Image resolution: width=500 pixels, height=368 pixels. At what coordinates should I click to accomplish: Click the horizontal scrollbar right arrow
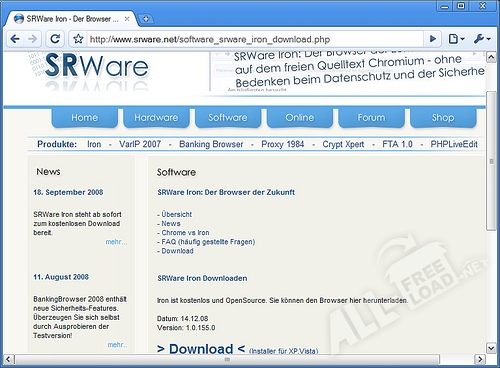coord(480,359)
